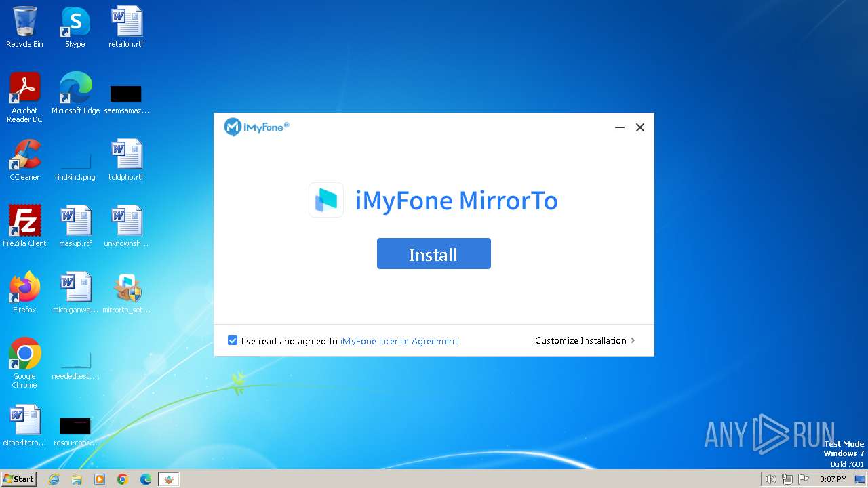This screenshot has height=488, width=868.
Task: Select the Skype desktop shortcut
Action: 75,27
